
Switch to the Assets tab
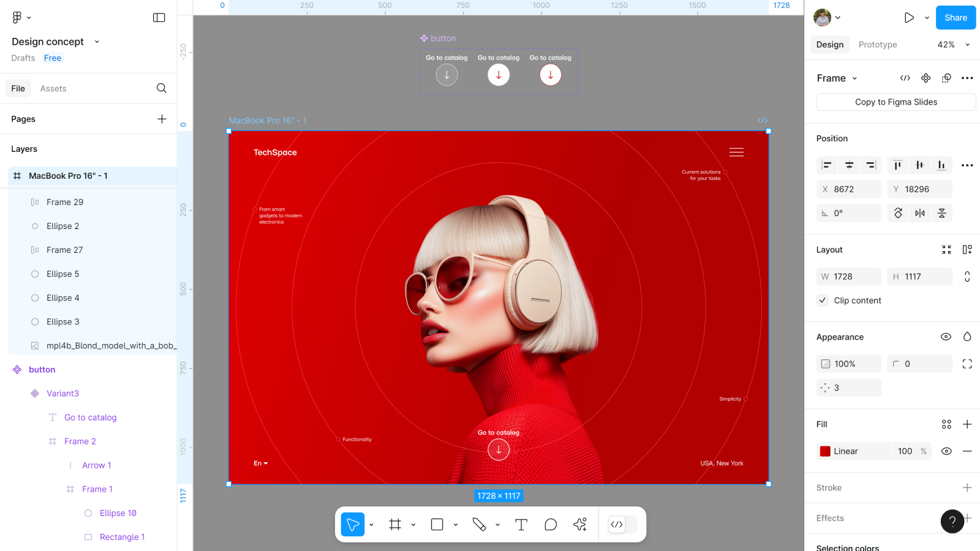53,89
